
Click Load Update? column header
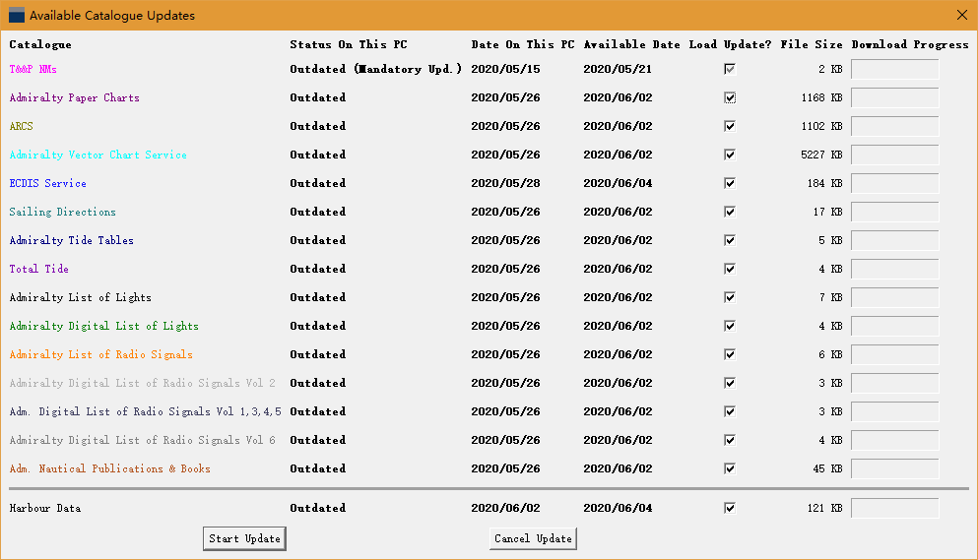coord(730,44)
